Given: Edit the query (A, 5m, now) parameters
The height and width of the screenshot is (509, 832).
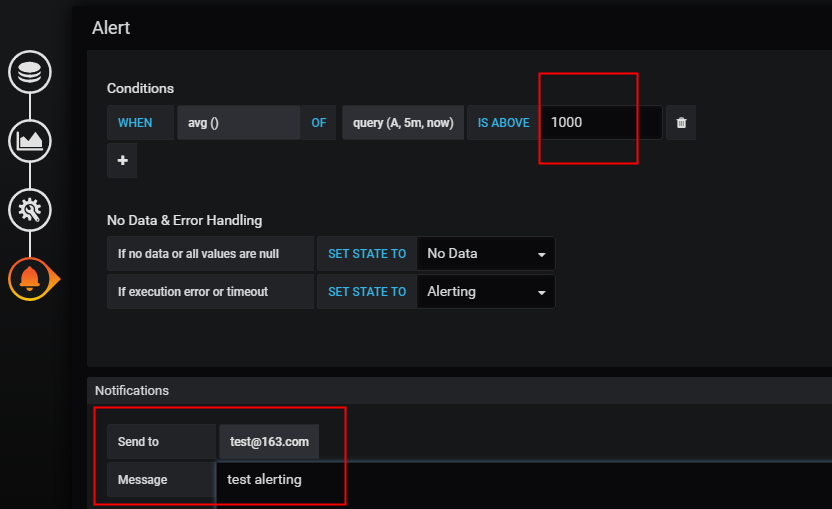Looking at the screenshot, I should point(403,123).
